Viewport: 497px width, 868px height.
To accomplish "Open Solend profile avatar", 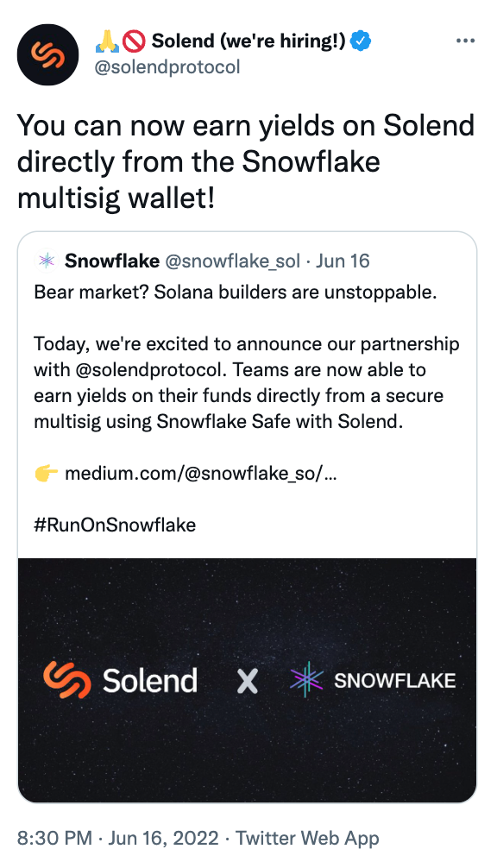I will point(47,54).
